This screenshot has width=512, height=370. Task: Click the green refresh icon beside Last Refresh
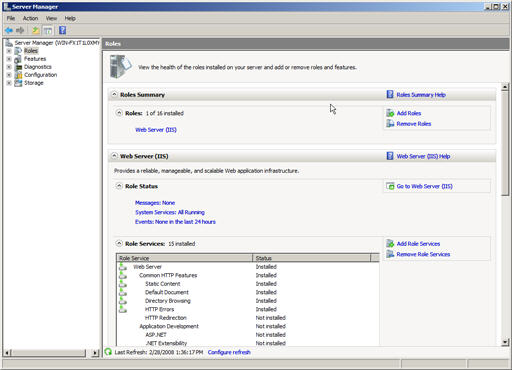(108, 352)
